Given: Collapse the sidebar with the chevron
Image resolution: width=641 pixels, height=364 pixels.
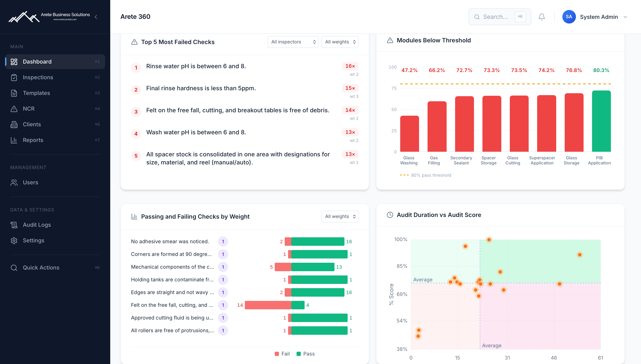Looking at the screenshot, I should [96, 17].
